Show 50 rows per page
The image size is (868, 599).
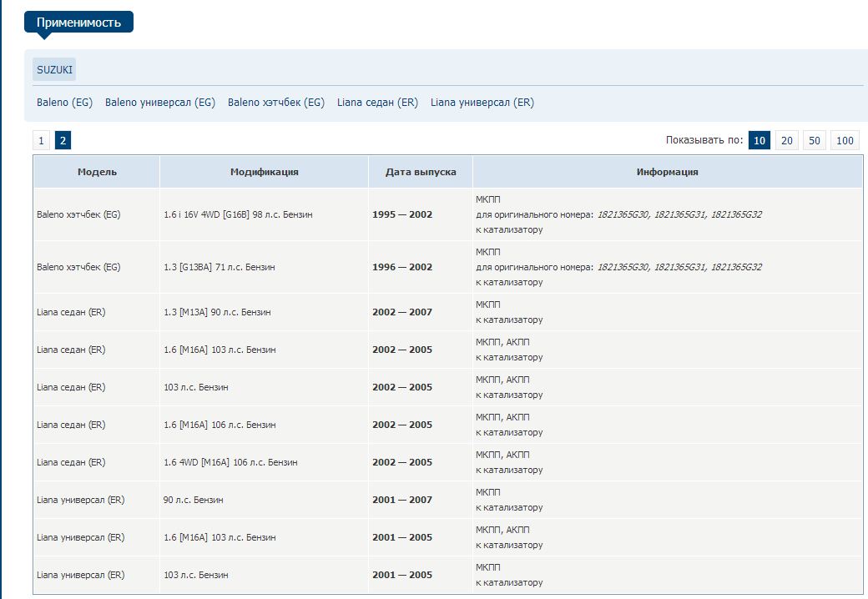click(x=814, y=140)
